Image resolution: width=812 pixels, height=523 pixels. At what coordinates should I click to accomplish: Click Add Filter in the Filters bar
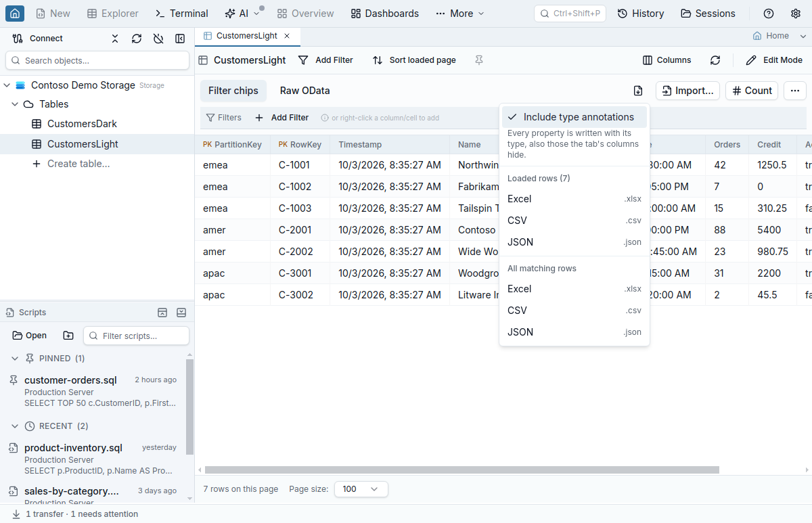pyautogui.click(x=282, y=118)
